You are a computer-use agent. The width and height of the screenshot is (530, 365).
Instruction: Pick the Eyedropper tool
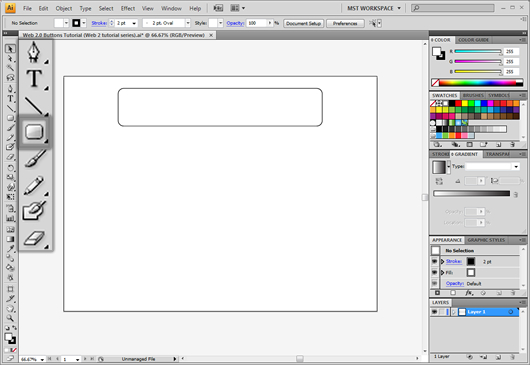click(10, 249)
